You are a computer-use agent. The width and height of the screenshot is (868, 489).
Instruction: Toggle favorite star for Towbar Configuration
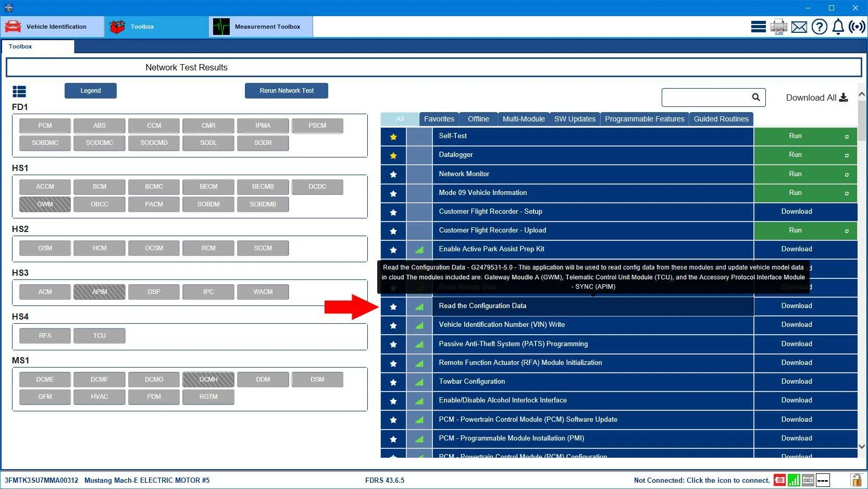[393, 382]
